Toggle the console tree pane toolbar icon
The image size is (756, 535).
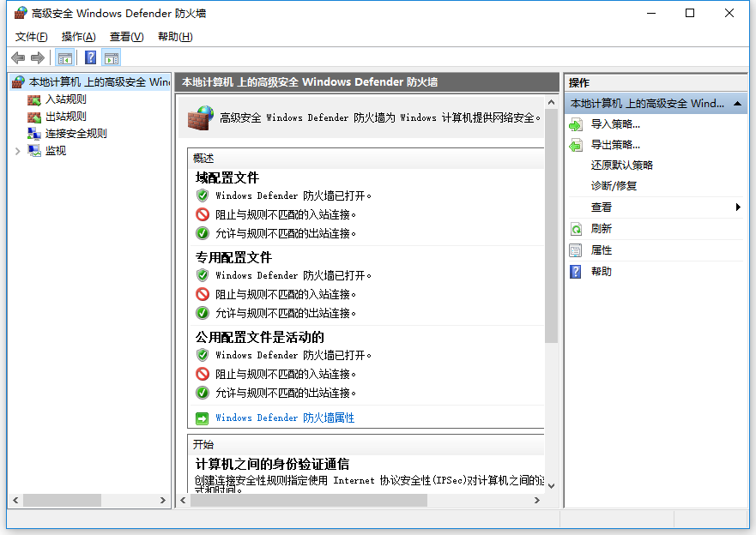64,58
